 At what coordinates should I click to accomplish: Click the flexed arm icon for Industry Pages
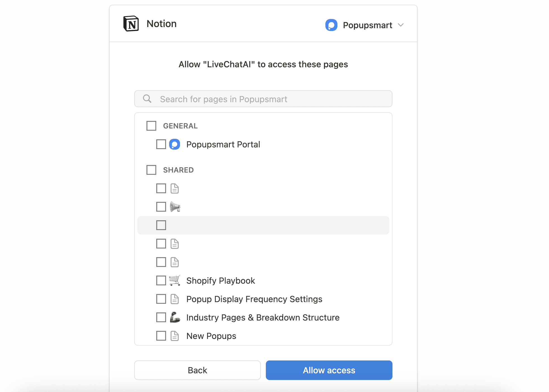(174, 317)
